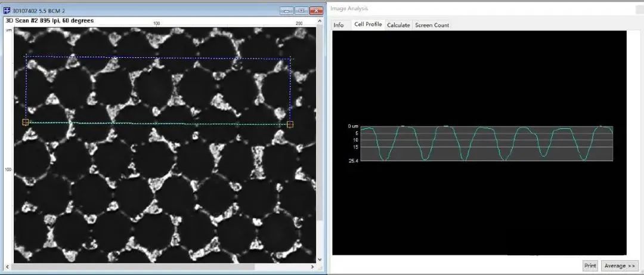This screenshot has width=644, height=275.
Task: Click the scan window title bar icon
Action: pos(7,11)
